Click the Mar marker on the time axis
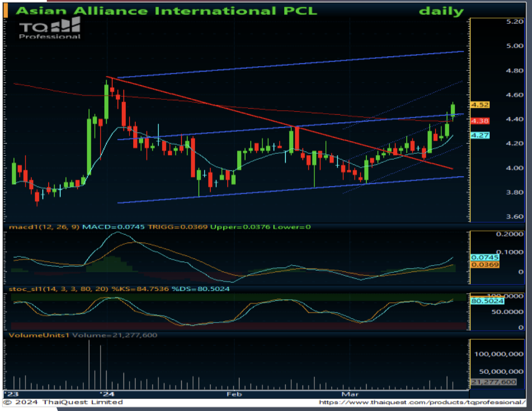The height and width of the screenshot is (411, 532). [350, 394]
